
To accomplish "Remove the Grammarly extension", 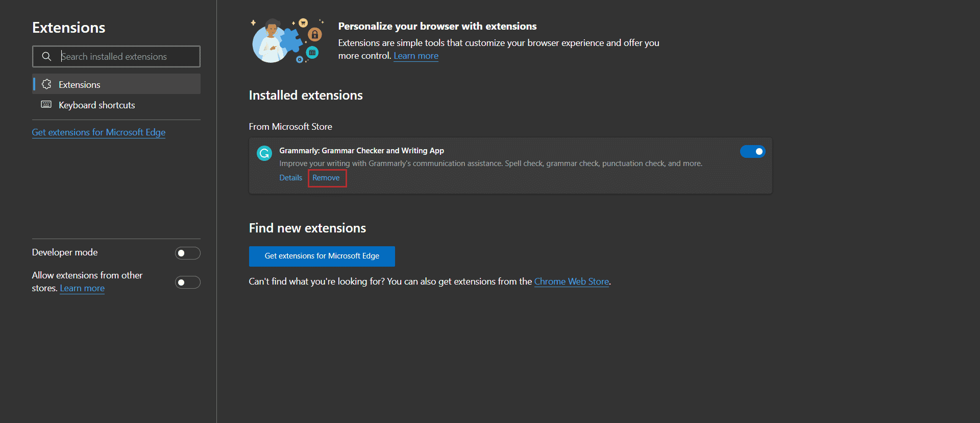I will tap(326, 178).
